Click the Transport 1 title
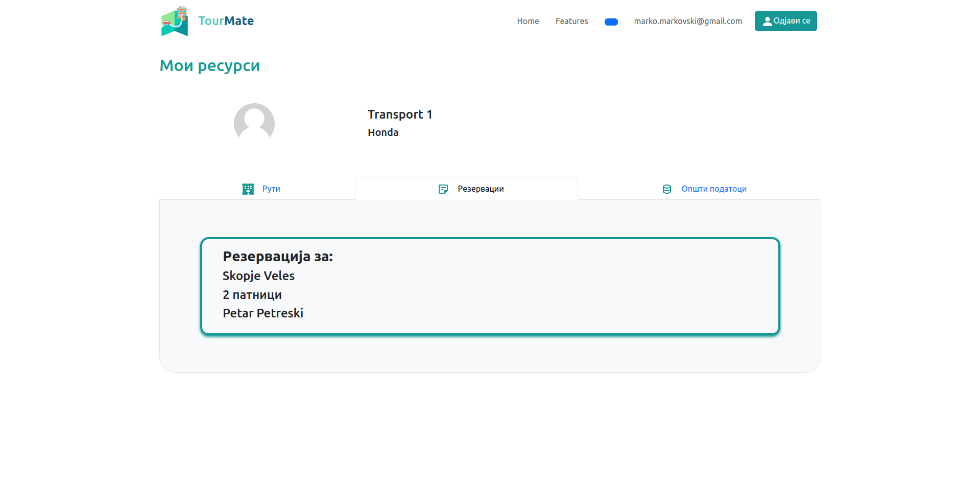The image size is (980, 482). (x=400, y=114)
